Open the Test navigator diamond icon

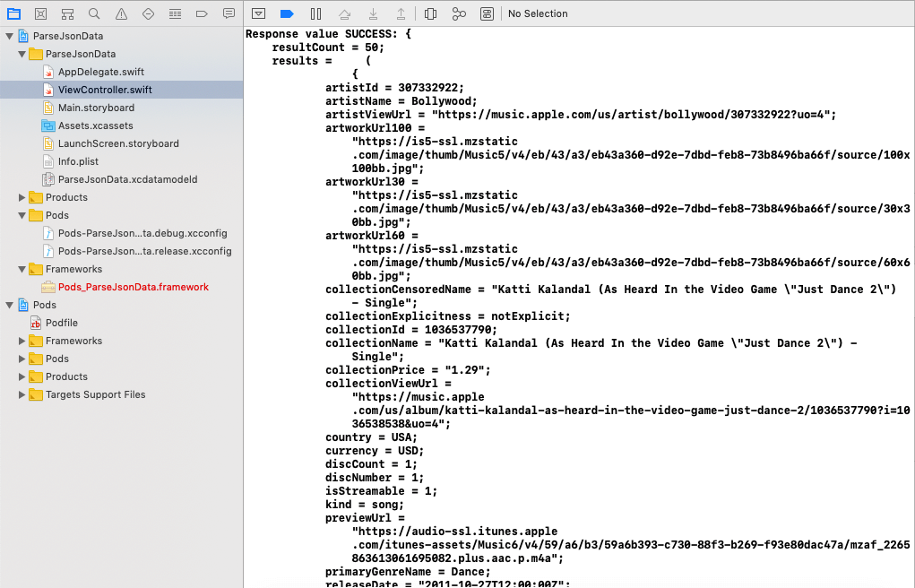[147, 13]
